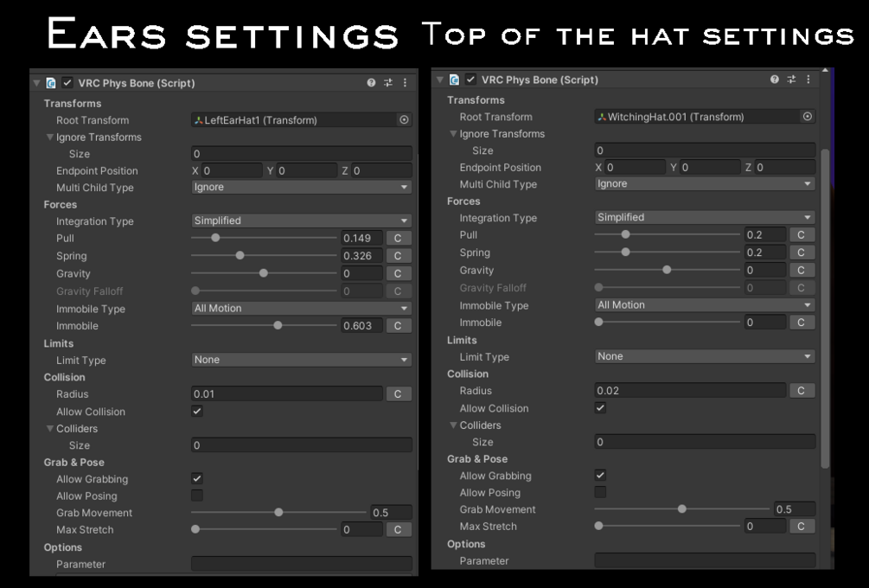
Task: Click object picker for LeftEarHat1 root transform
Action: [405, 119]
